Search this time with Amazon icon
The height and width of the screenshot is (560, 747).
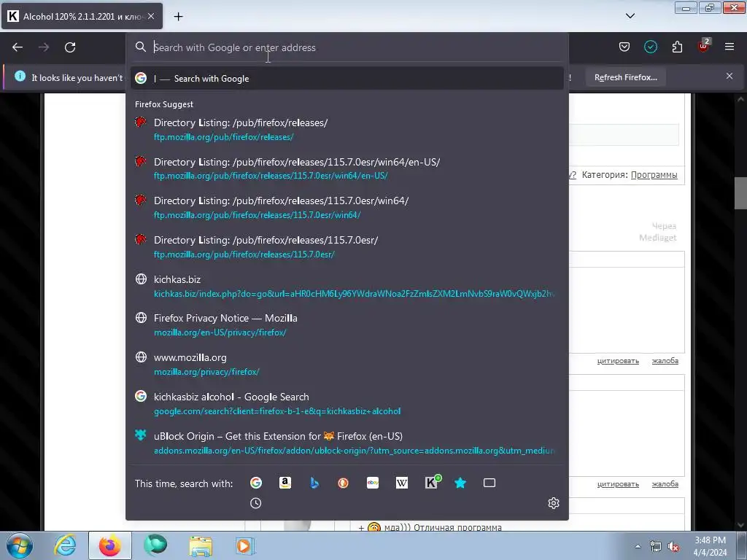(285, 483)
